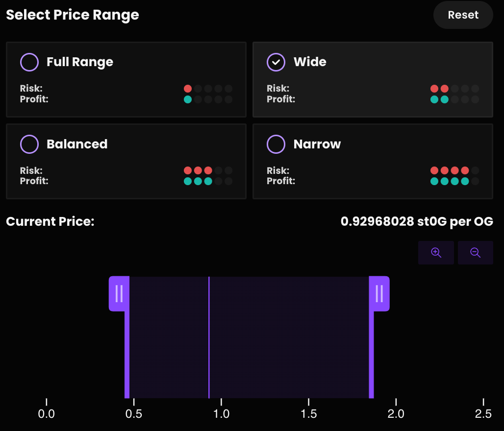Select the Balanced radio button
Image resolution: width=504 pixels, height=431 pixels.
(x=29, y=144)
